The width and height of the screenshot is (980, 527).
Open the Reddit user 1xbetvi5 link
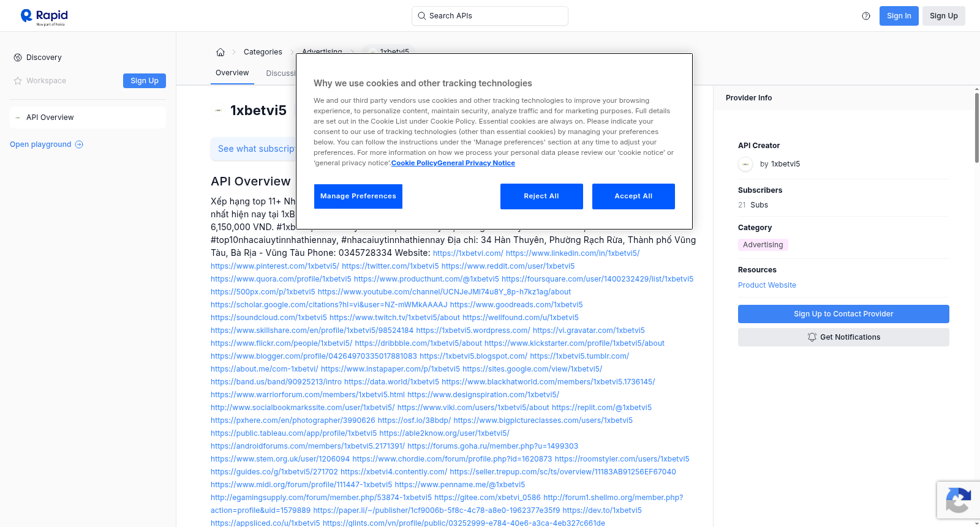point(508,266)
